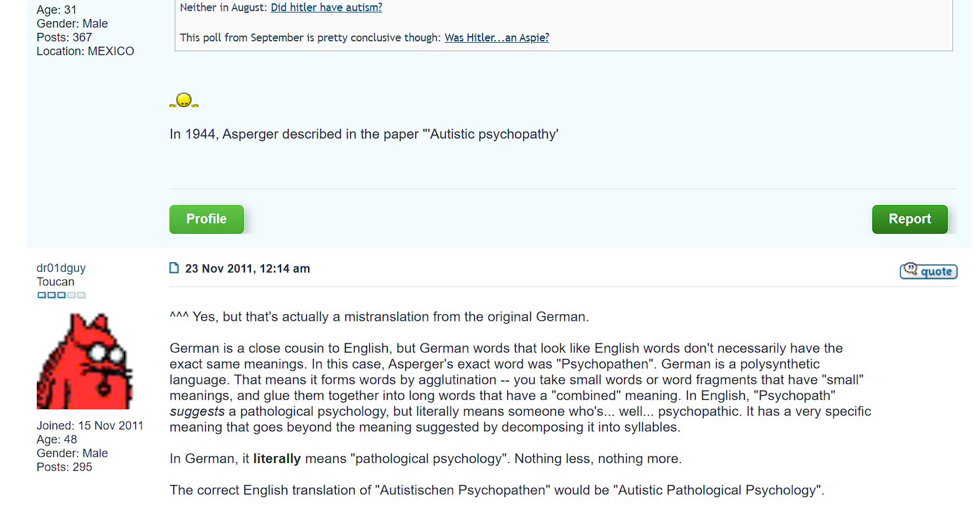Open dr01dguy username profile link
Image resolution: width=980 pixels, height=519 pixels.
coord(61,268)
